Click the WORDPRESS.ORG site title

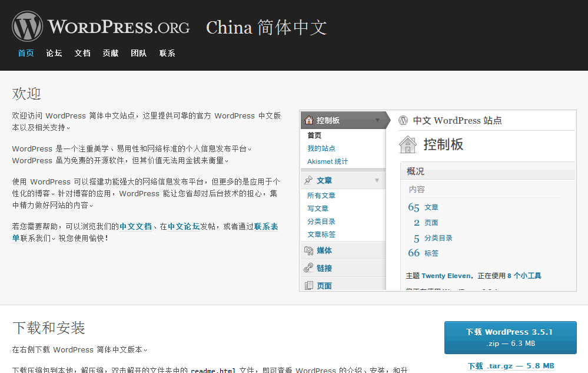pyautogui.click(x=119, y=27)
